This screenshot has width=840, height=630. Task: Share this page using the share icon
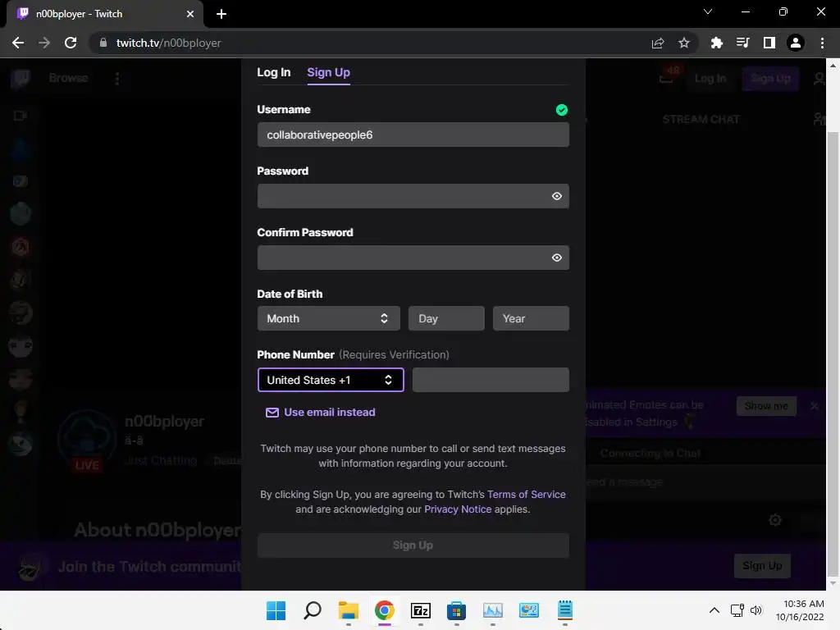tap(658, 43)
